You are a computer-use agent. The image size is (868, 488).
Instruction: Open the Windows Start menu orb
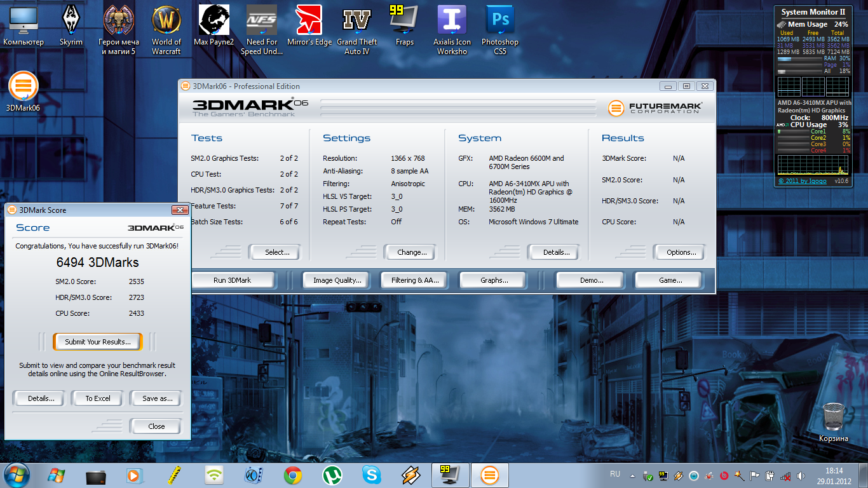click(17, 475)
